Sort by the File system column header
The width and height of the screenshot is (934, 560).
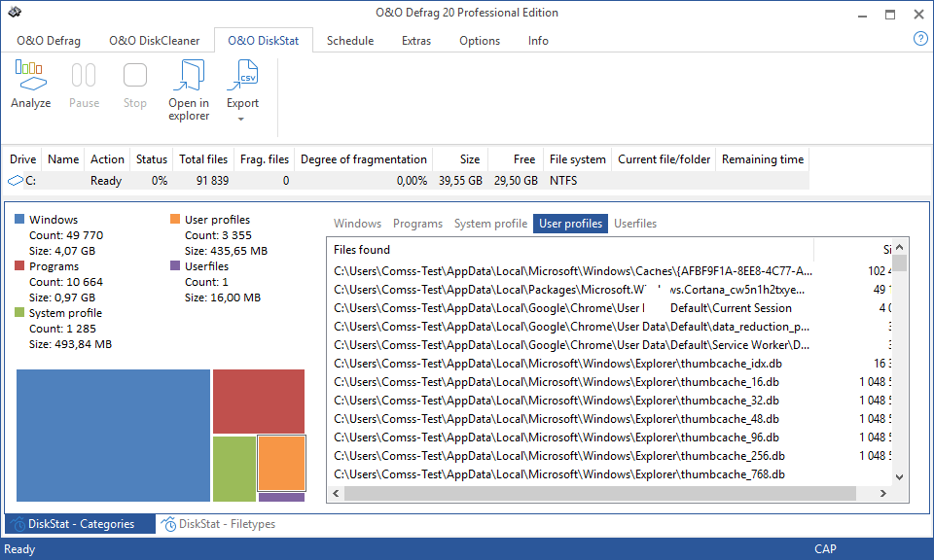coord(577,159)
